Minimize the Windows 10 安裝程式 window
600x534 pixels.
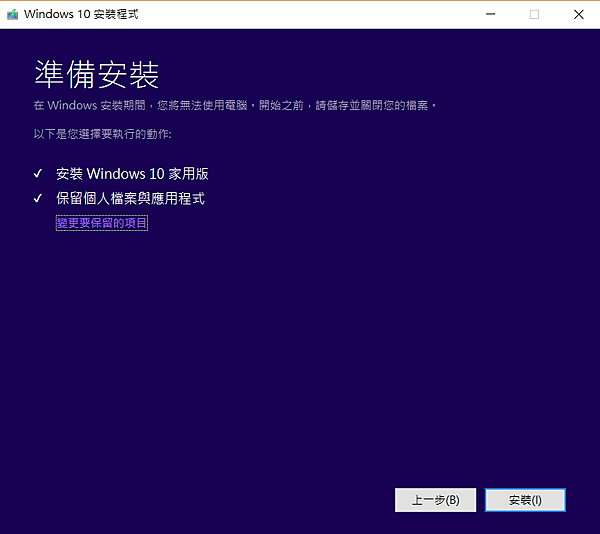(x=491, y=15)
